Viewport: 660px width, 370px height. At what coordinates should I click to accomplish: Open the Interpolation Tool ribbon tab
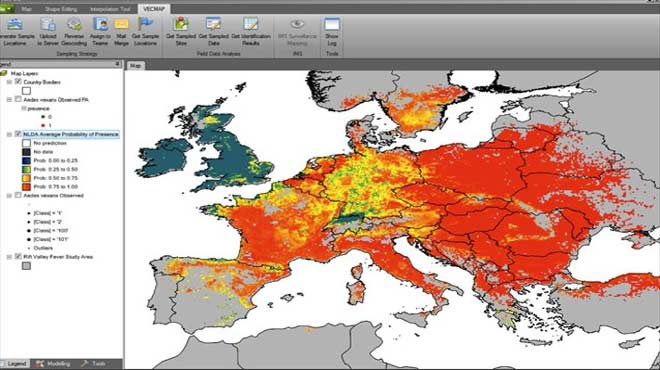(x=110, y=9)
